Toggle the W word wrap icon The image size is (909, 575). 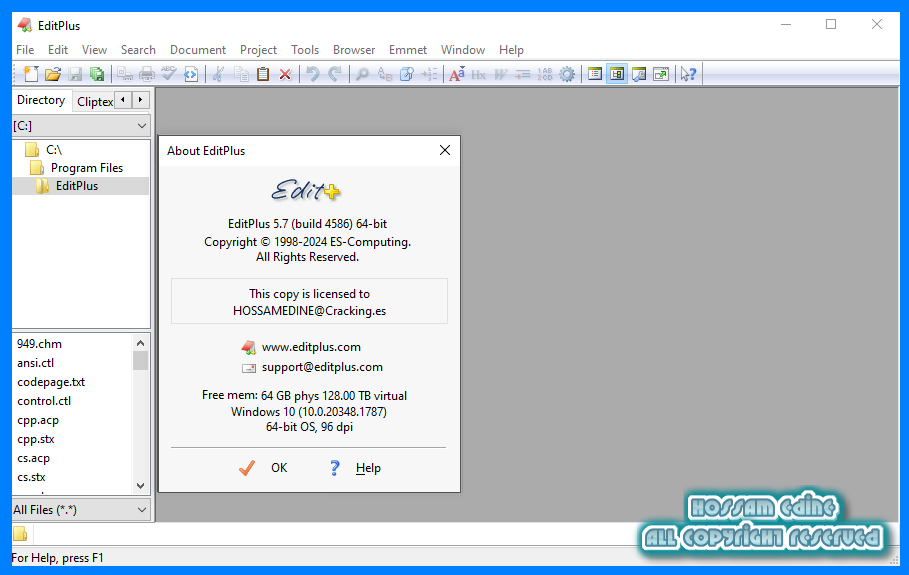tap(500, 74)
